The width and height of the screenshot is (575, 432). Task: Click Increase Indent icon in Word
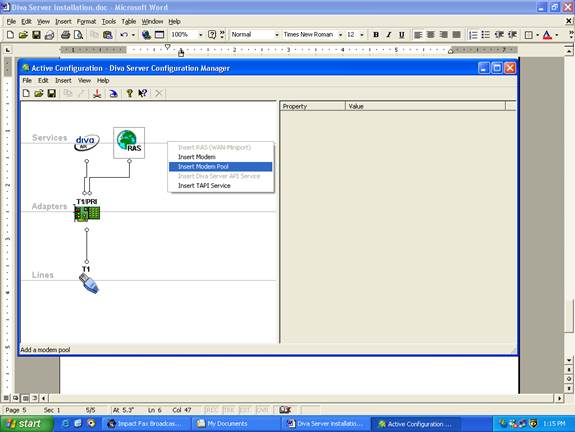point(512,35)
